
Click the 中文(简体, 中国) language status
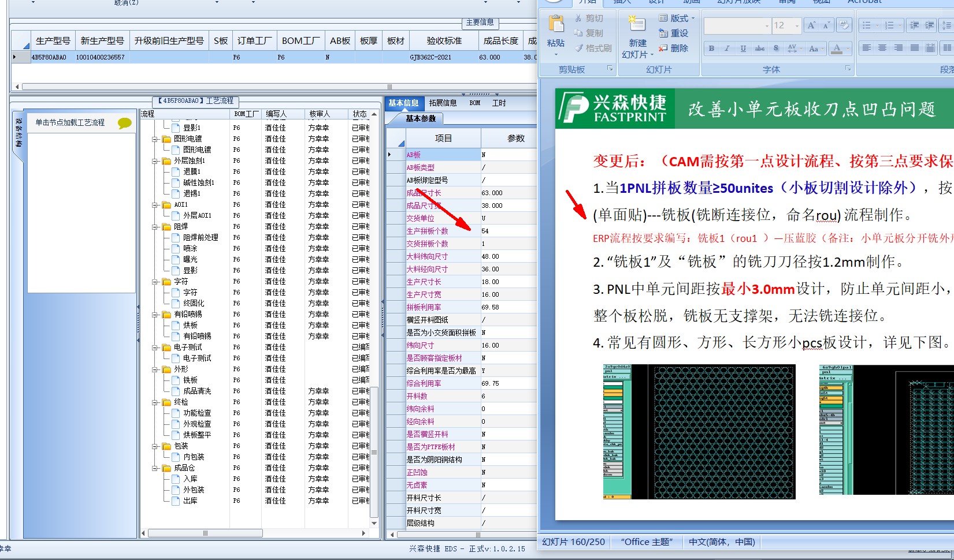[722, 542]
